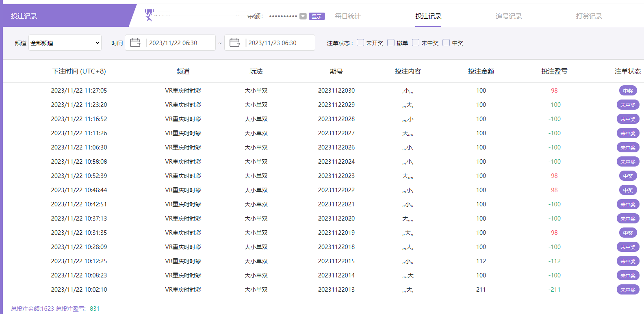Click the 下注时间 (UTC+8) column header
Image resolution: width=644 pixels, height=314 pixels.
coord(79,71)
